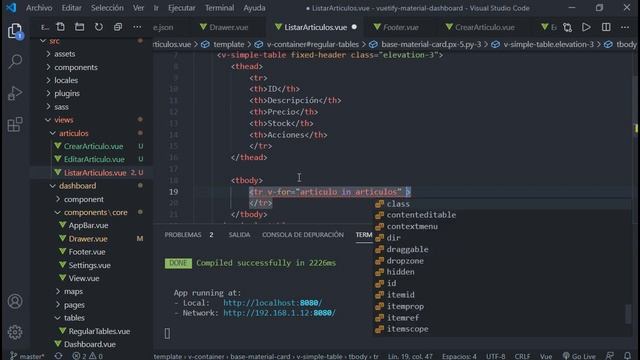Open the Search view in activity bar
The image size is (640, 360).
[15, 62]
